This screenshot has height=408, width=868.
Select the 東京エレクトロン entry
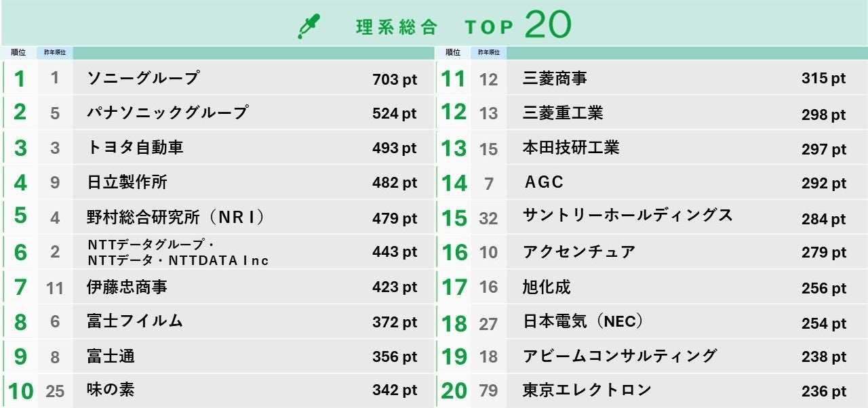click(587, 390)
